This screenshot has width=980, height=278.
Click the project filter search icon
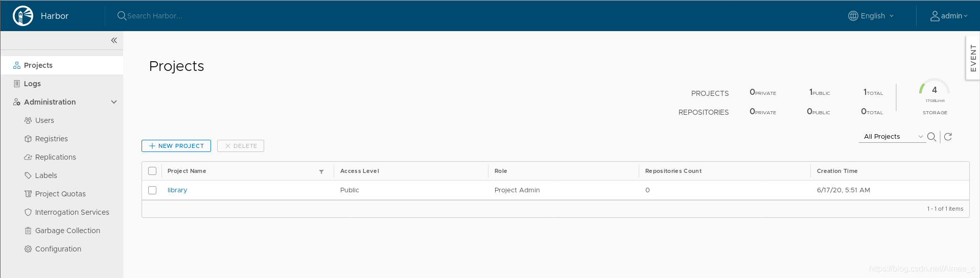[931, 137]
